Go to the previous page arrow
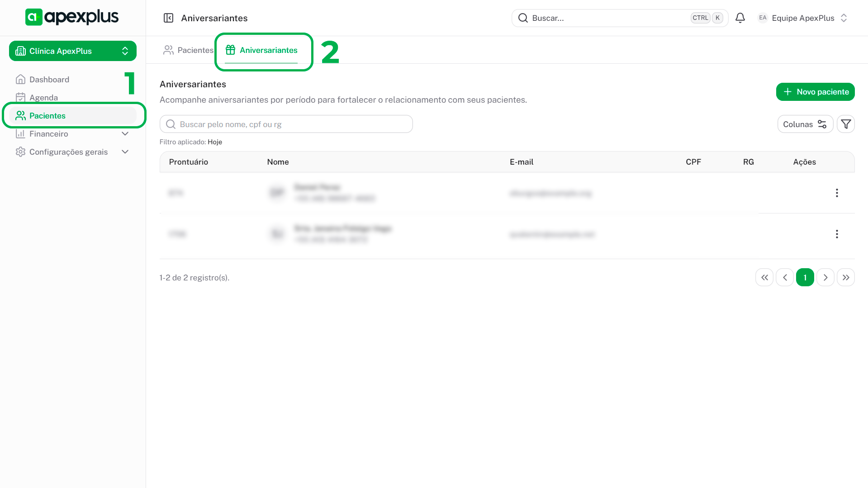Image resolution: width=868 pixels, height=488 pixels. [785, 278]
